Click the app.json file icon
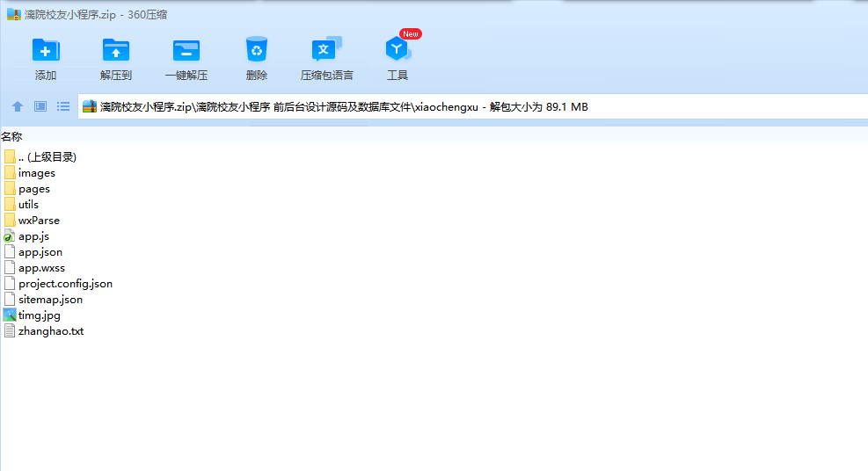The image size is (868, 471). click(x=10, y=251)
